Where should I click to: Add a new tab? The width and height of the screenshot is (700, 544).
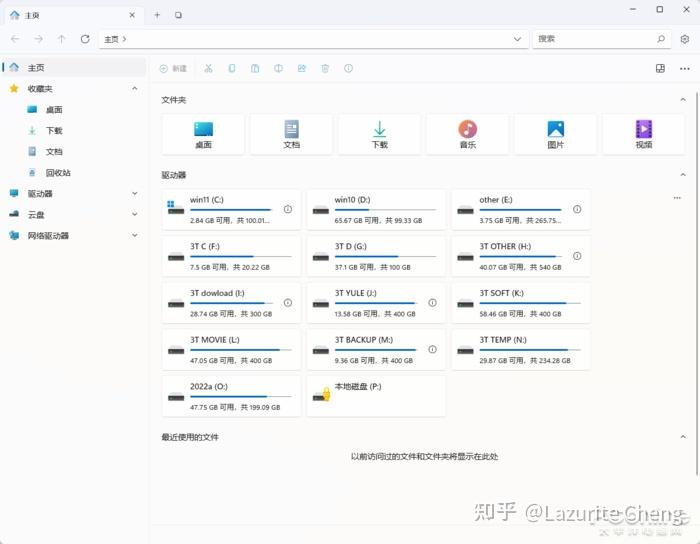pos(157,15)
